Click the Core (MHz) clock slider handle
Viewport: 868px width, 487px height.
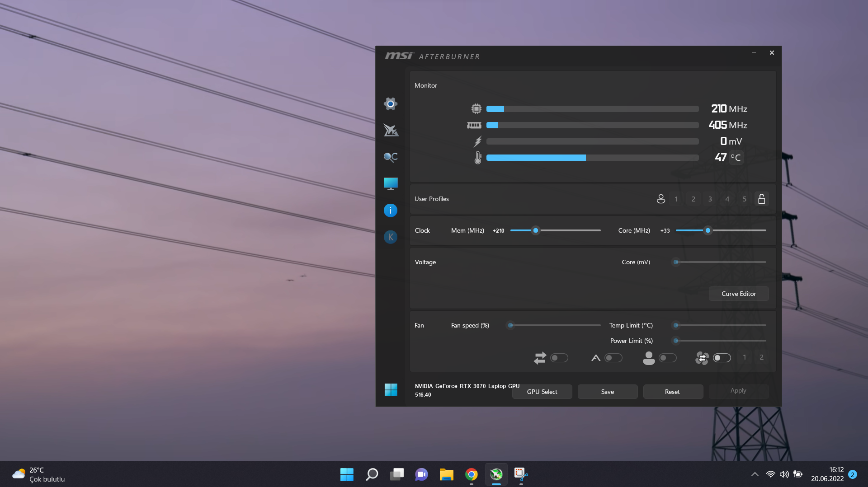point(708,230)
